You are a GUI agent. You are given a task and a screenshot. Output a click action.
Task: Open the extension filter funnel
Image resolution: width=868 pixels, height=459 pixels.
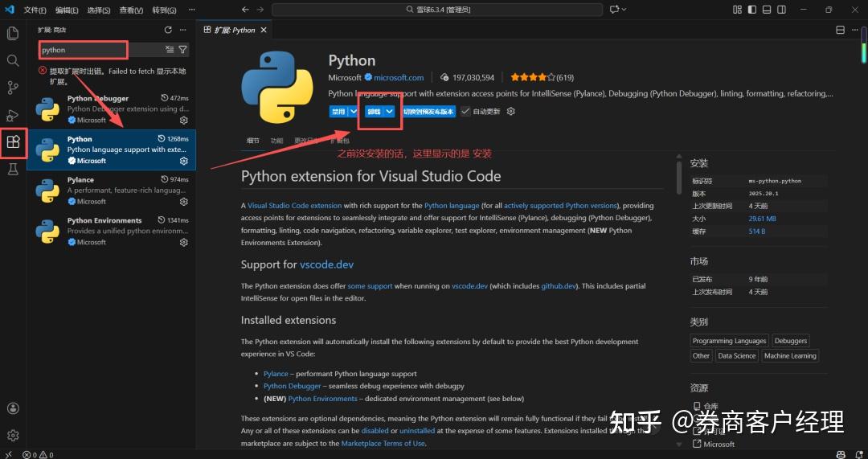coord(182,50)
